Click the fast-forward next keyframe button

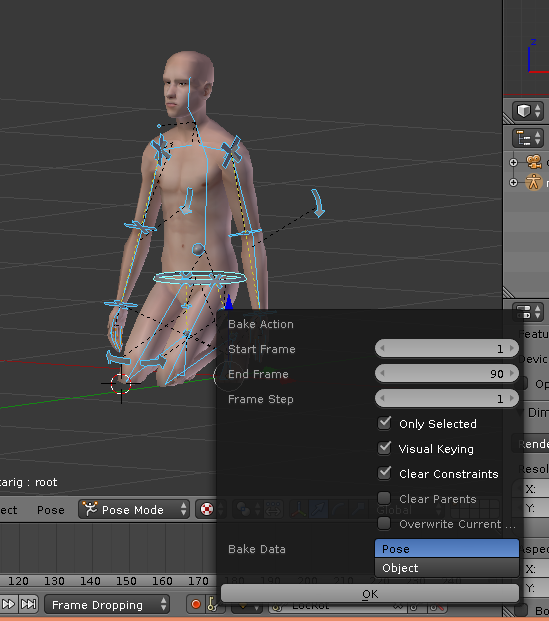point(9,604)
